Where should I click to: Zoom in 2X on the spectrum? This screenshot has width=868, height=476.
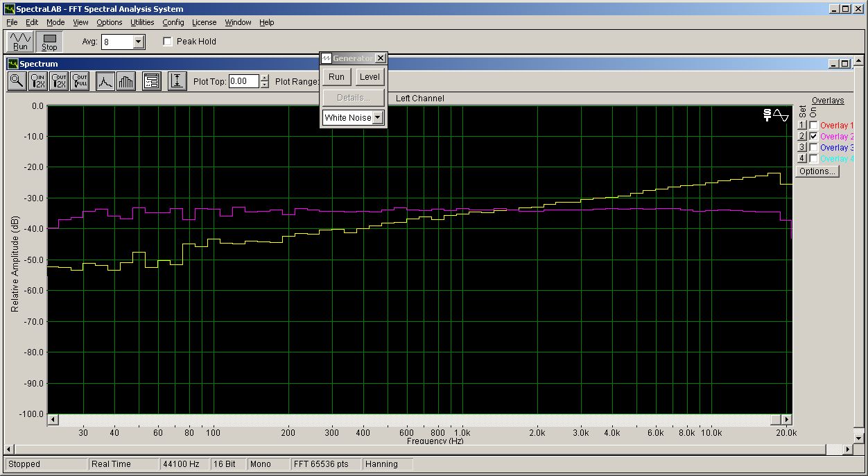[x=38, y=81]
